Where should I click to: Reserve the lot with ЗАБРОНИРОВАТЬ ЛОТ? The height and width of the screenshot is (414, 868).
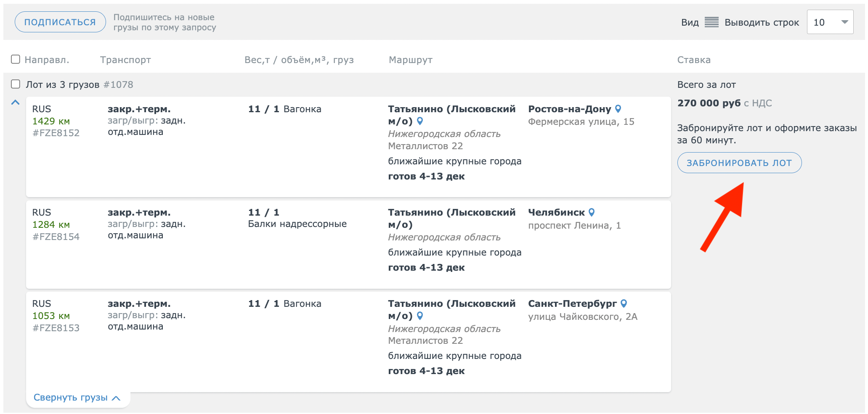(x=739, y=163)
